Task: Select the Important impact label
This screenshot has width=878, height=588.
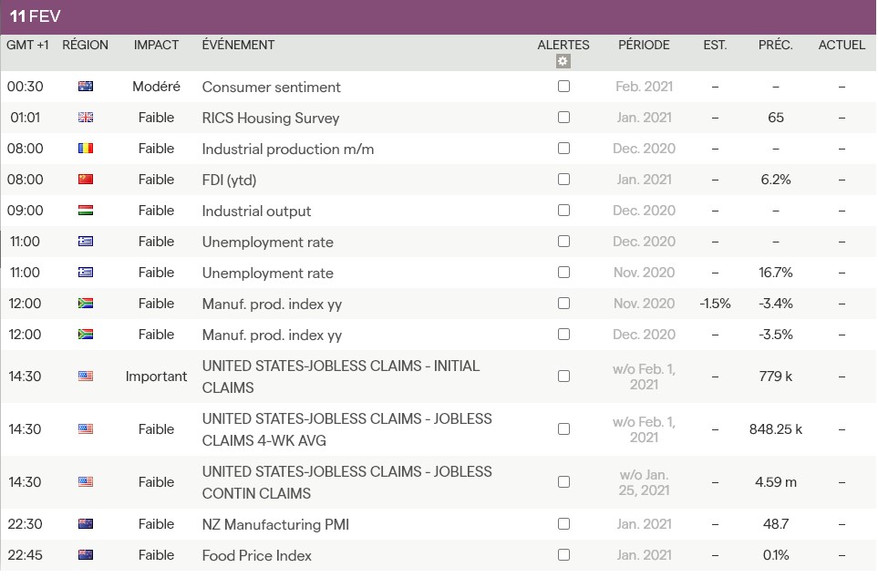Action: [156, 377]
